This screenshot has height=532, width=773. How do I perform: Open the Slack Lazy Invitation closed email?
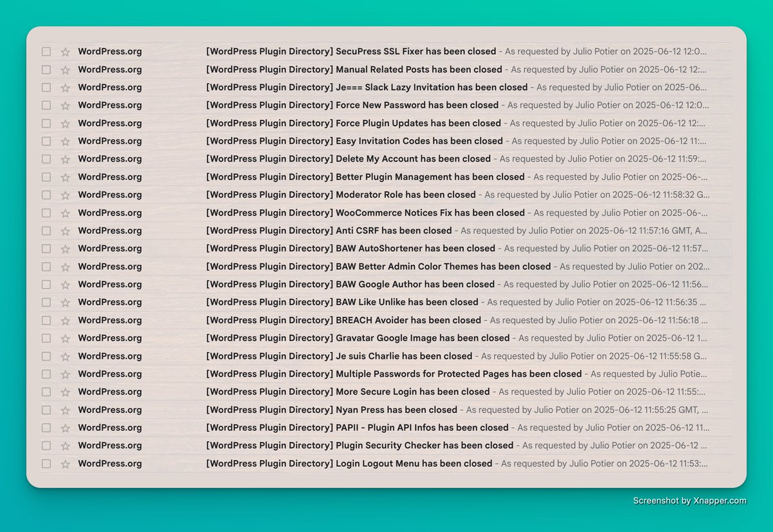pyautogui.click(x=367, y=88)
